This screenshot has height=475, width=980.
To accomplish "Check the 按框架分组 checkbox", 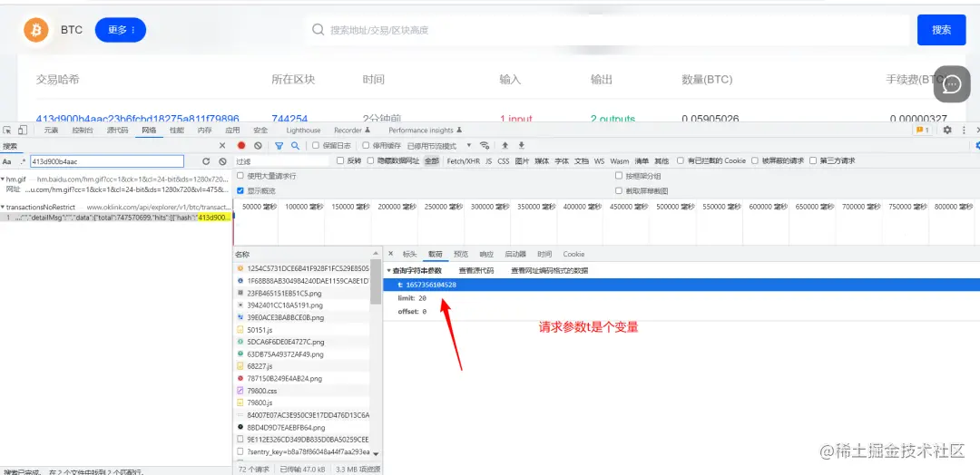I will point(619,176).
